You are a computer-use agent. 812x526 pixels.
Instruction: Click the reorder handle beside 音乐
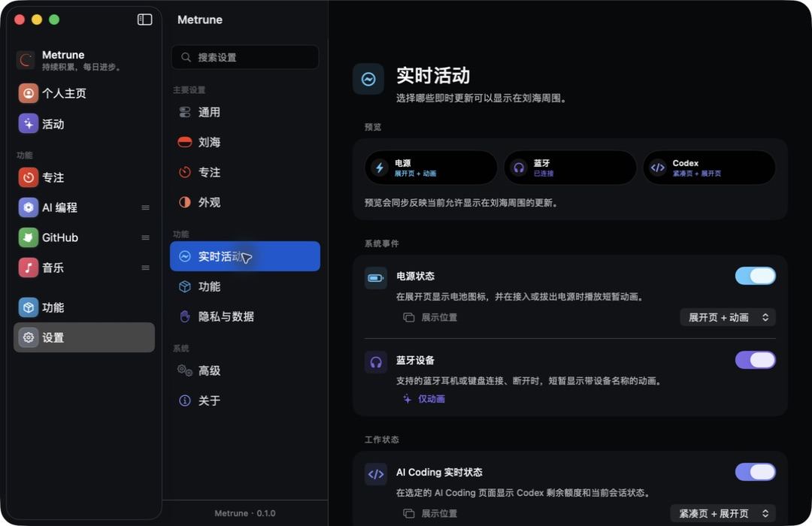[146, 268]
